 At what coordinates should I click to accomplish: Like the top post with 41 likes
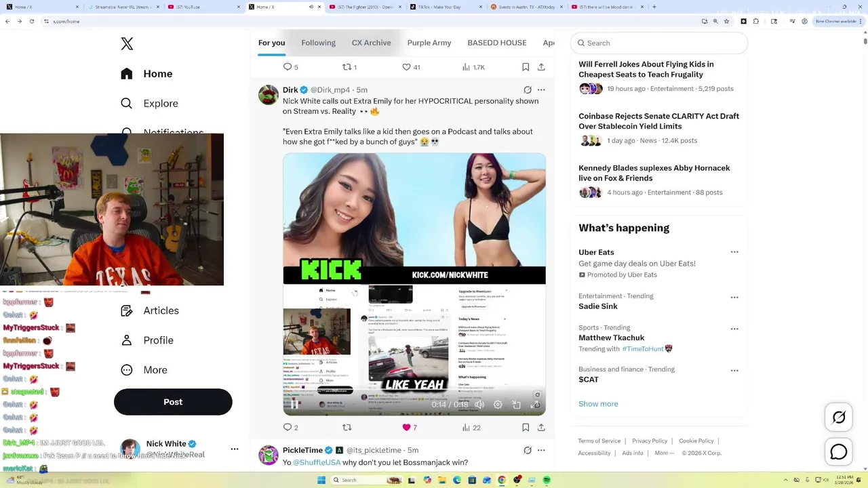[411, 67]
